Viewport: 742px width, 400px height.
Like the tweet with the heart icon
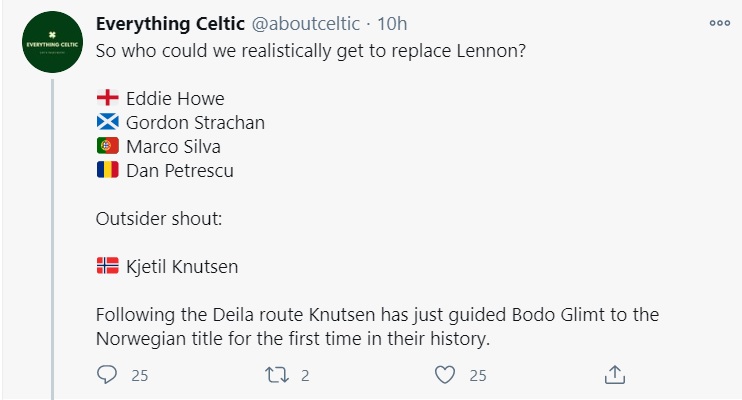click(x=446, y=375)
